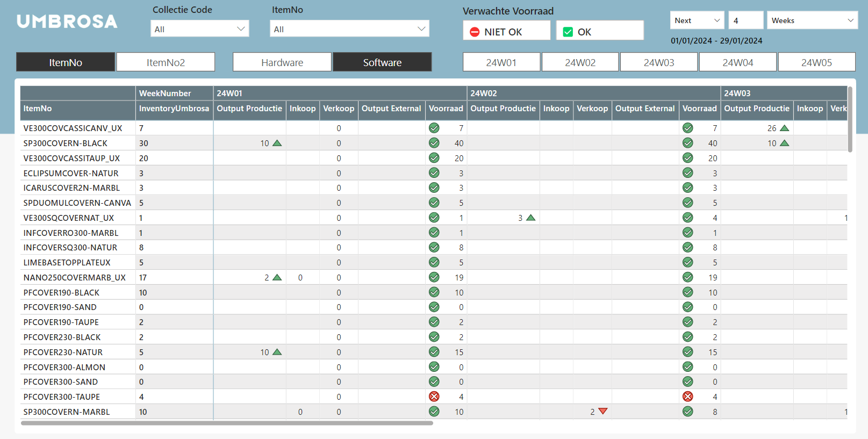This screenshot has height=439, width=868.
Task: Click the green up triangle in NANO250COVERMARB_UX row
Action: [277, 277]
